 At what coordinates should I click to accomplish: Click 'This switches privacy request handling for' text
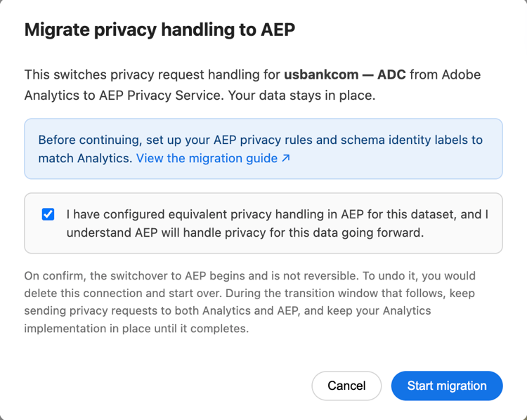coord(152,74)
